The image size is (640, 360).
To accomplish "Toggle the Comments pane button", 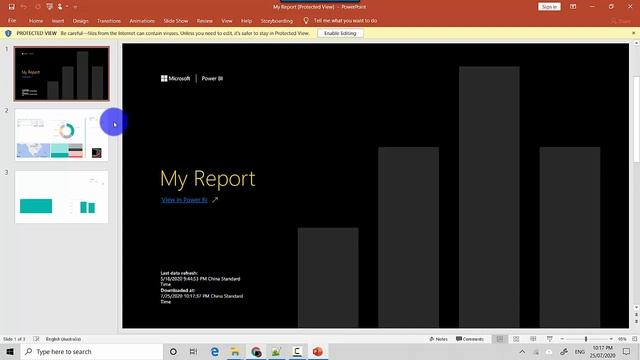I will click(470, 339).
